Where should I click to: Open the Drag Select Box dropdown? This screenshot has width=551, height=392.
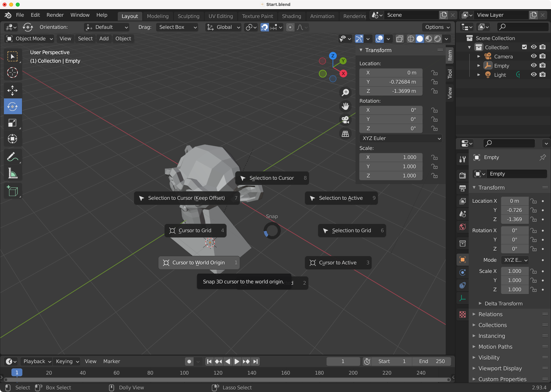tap(178, 27)
